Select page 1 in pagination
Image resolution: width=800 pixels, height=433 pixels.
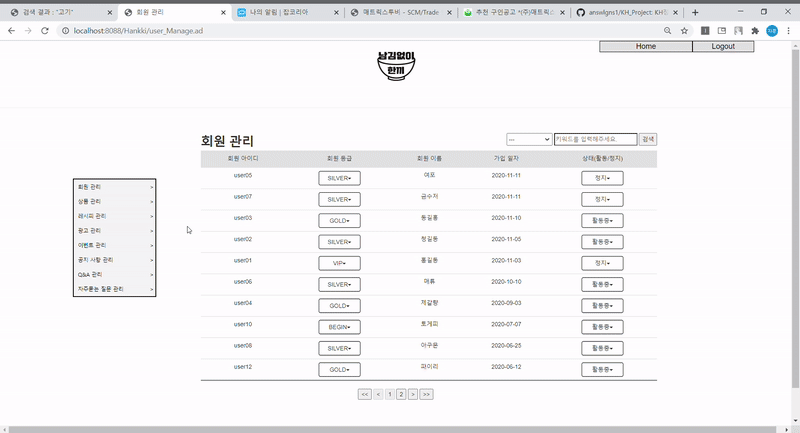(x=390, y=394)
